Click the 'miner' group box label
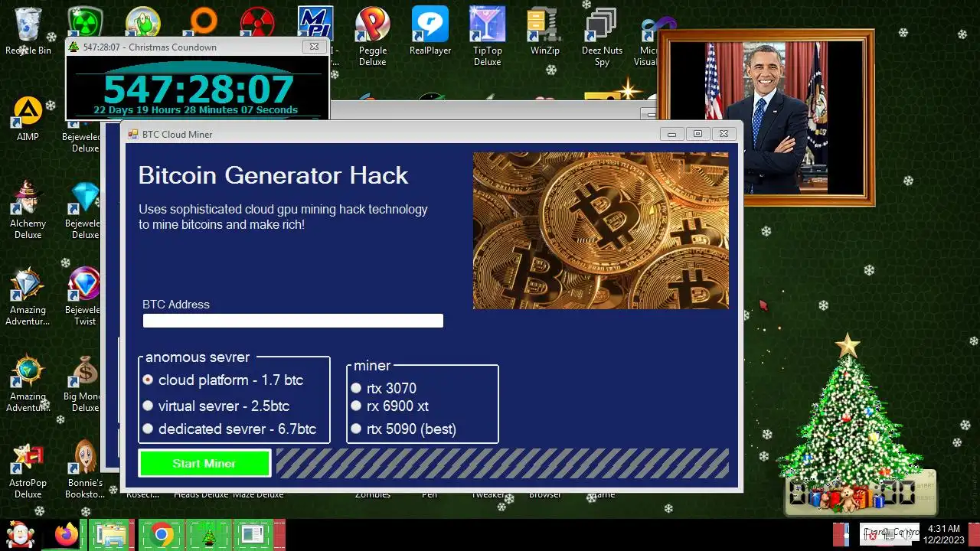The width and height of the screenshot is (980, 551). 372,366
